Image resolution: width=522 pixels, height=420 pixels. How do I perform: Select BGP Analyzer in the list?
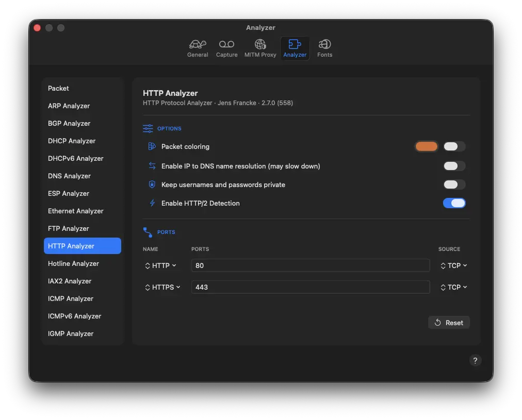tap(82, 123)
